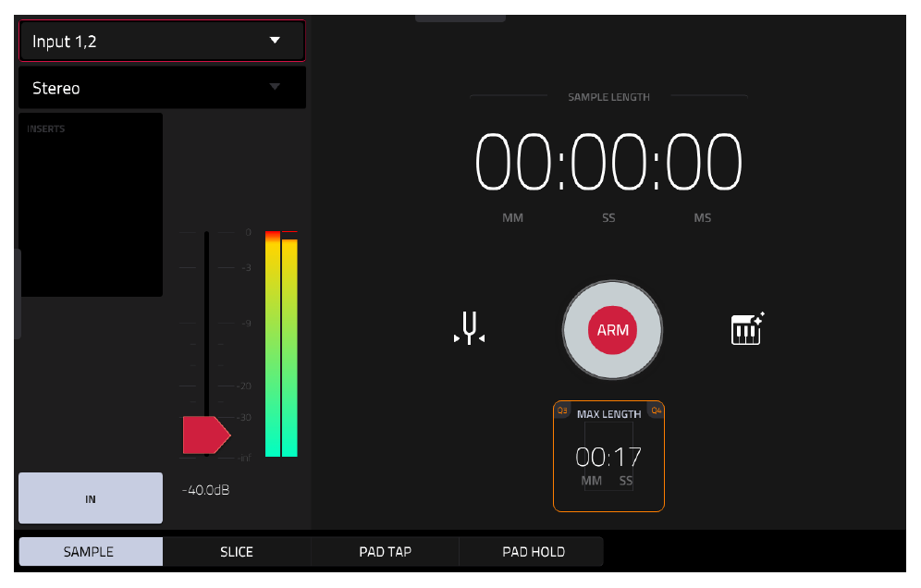Toggle the IN input monitor button

coord(91,498)
